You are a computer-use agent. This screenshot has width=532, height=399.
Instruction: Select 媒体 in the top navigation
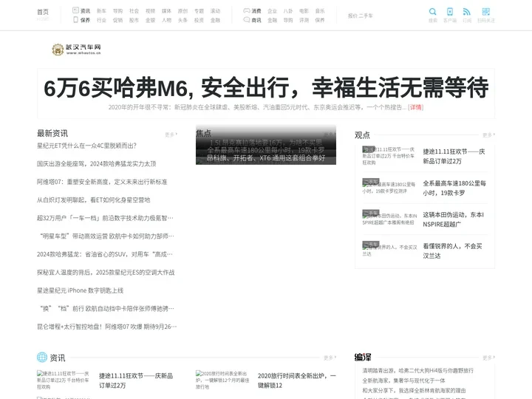[166, 11]
